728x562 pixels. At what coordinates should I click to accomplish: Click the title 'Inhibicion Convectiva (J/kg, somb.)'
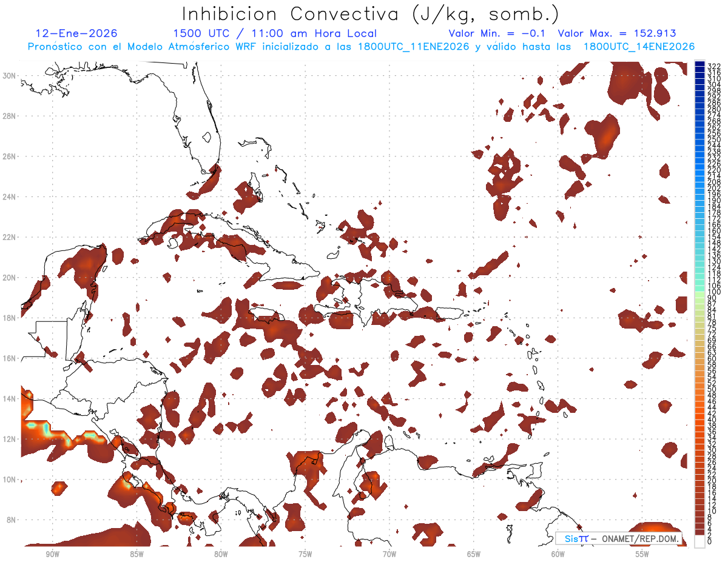click(371, 14)
